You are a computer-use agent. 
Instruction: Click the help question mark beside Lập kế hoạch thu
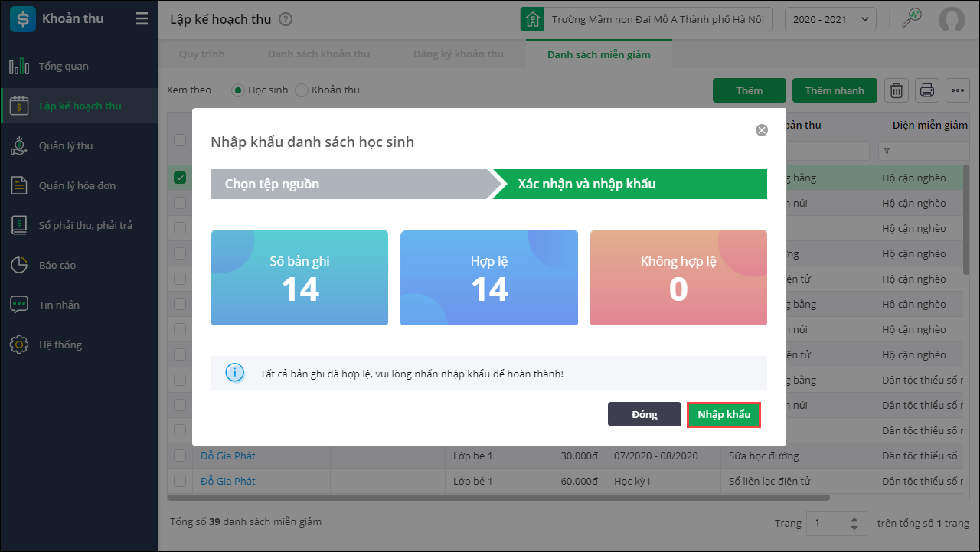[286, 19]
